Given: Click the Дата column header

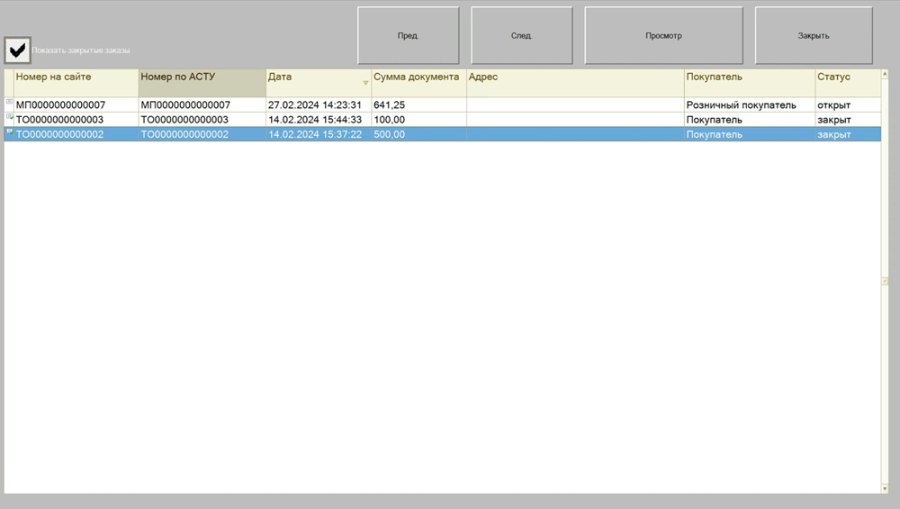Looking at the screenshot, I should point(319,83).
